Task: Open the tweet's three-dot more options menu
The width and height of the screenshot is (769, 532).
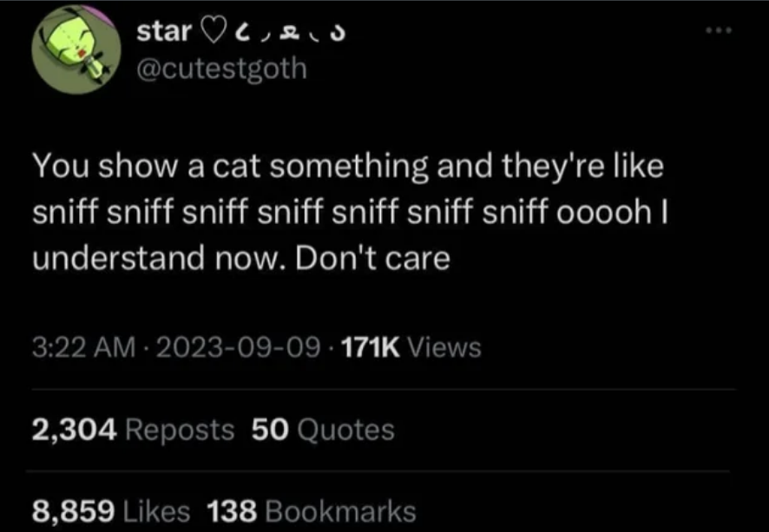Action: tap(718, 31)
